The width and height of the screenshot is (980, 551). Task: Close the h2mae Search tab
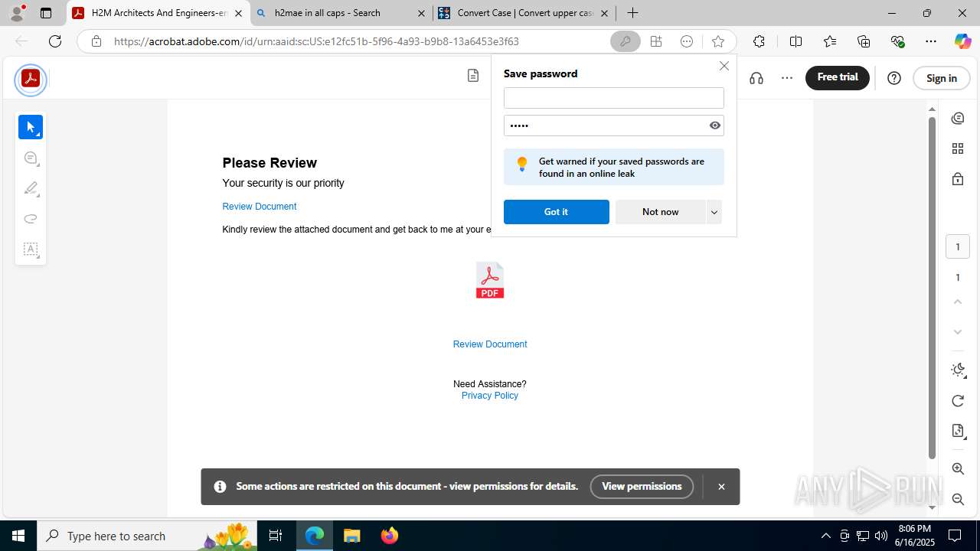click(x=421, y=13)
